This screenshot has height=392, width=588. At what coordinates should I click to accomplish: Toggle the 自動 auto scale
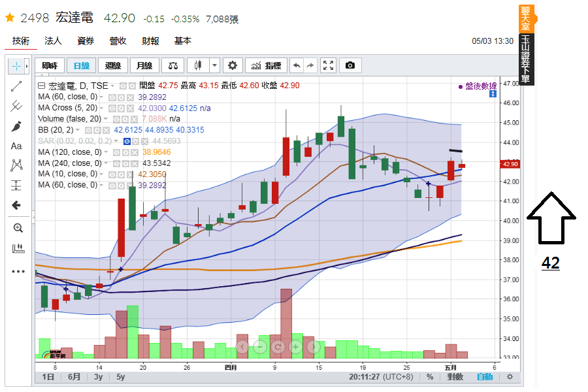(x=485, y=376)
